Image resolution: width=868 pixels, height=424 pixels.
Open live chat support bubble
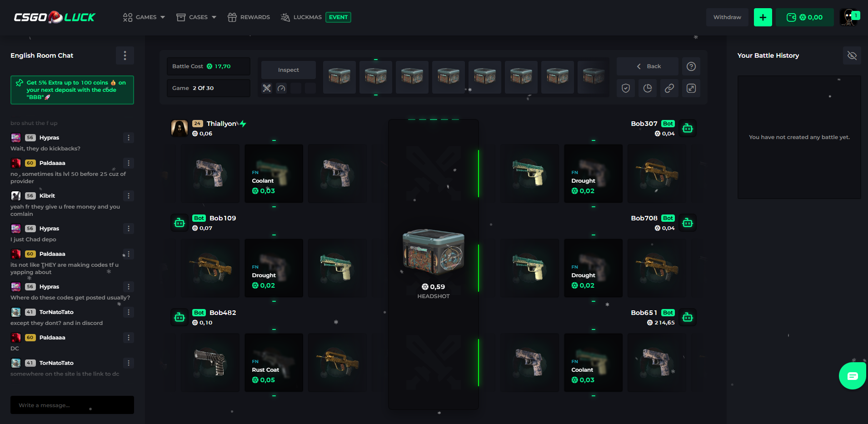click(852, 375)
